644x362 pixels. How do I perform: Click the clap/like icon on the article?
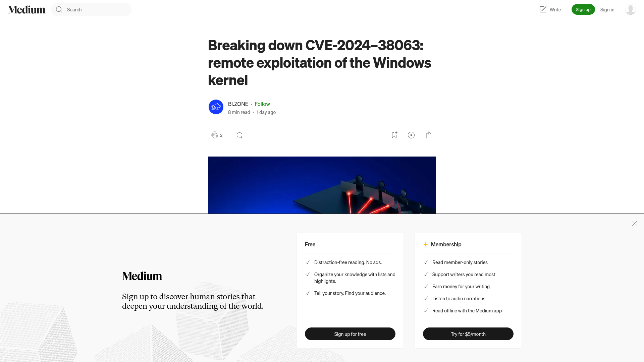214,135
